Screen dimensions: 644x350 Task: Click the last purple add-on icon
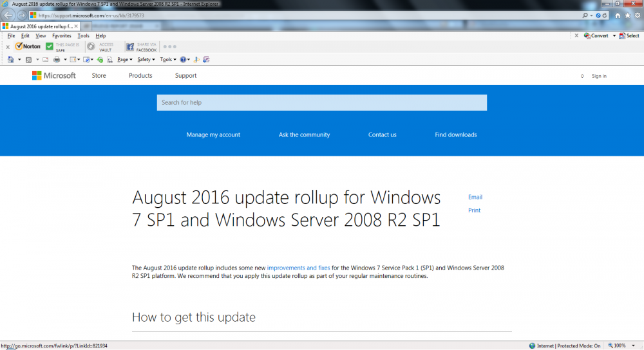(x=206, y=59)
